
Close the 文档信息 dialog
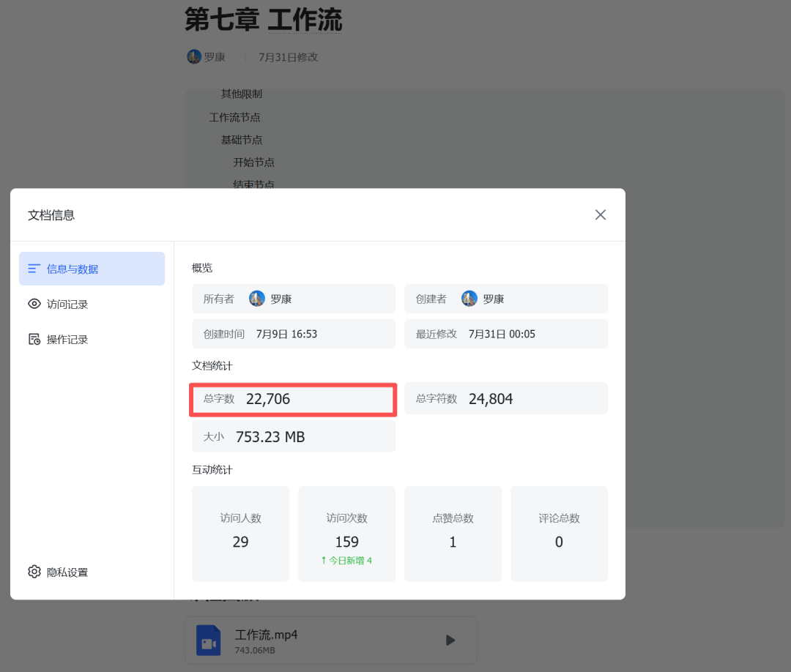point(600,214)
